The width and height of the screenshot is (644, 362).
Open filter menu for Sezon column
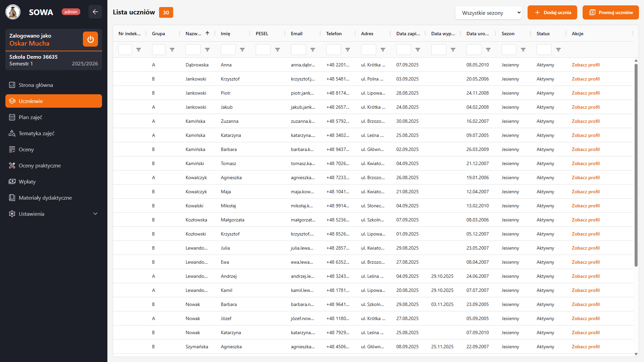click(x=523, y=50)
